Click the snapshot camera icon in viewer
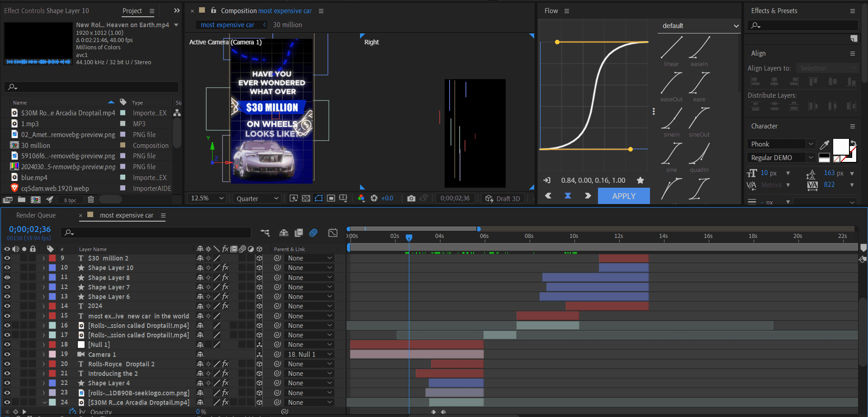 411,199
